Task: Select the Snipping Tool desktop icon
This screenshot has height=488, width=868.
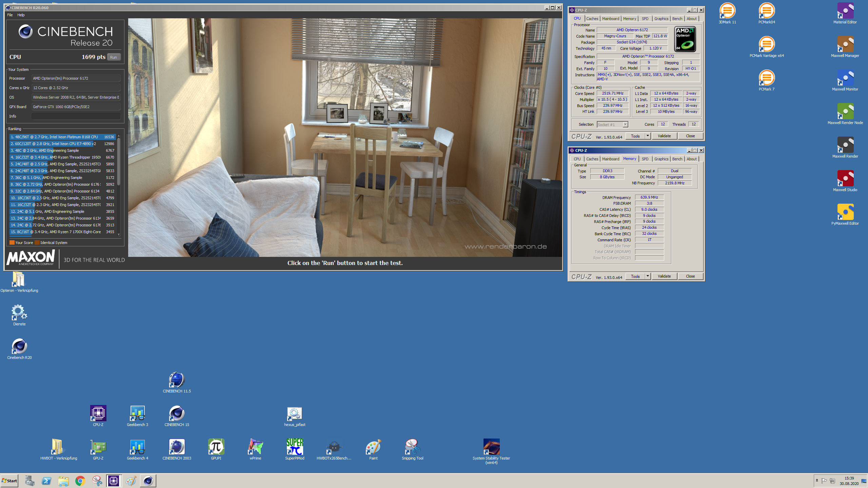Action: 412,450
